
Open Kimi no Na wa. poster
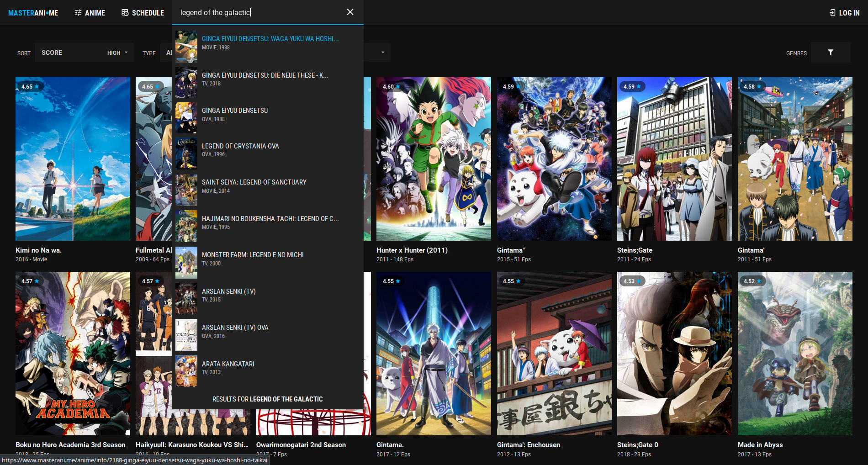click(x=73, y=159)
